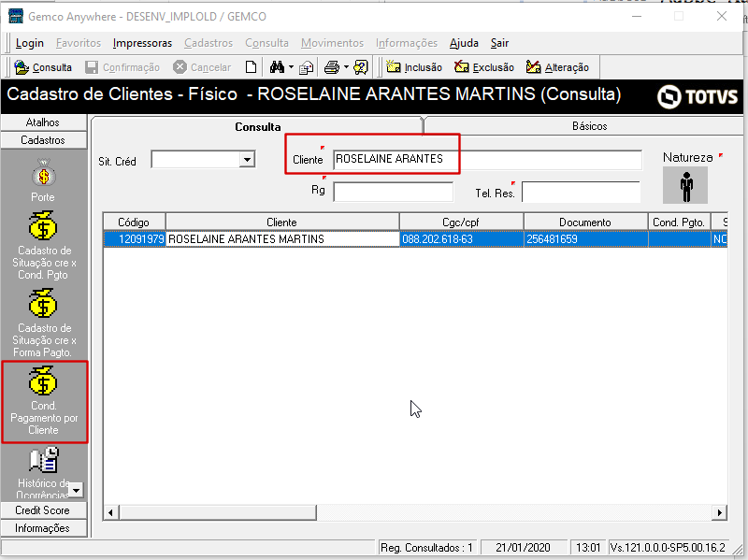Open the printer dropdown arrow
Image resolution: width=748 pixels, height=560 pixels.
346,67
